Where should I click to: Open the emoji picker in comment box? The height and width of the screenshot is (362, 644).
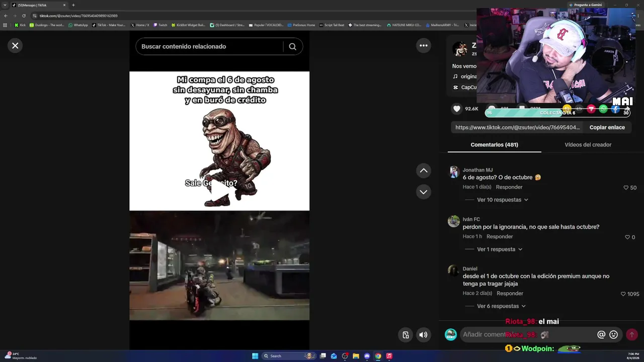click(x=613, y=334)
